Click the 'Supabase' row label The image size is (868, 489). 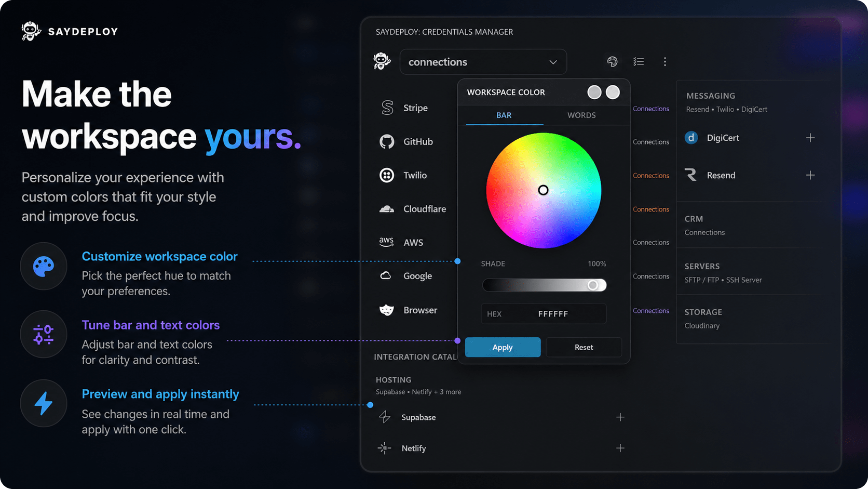tap(418, 417)
